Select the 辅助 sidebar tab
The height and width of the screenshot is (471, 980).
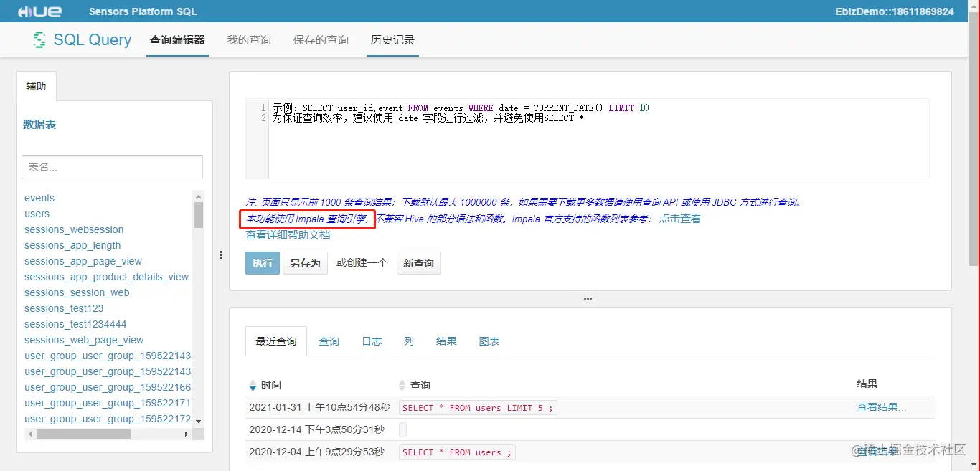(x=36, y=86)
